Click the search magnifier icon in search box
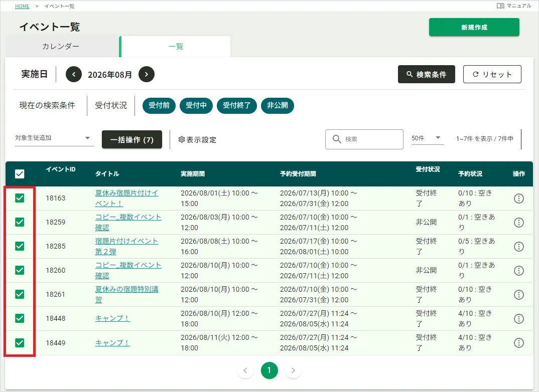Screen dimensions: 539x392 [x=337, y=139]
